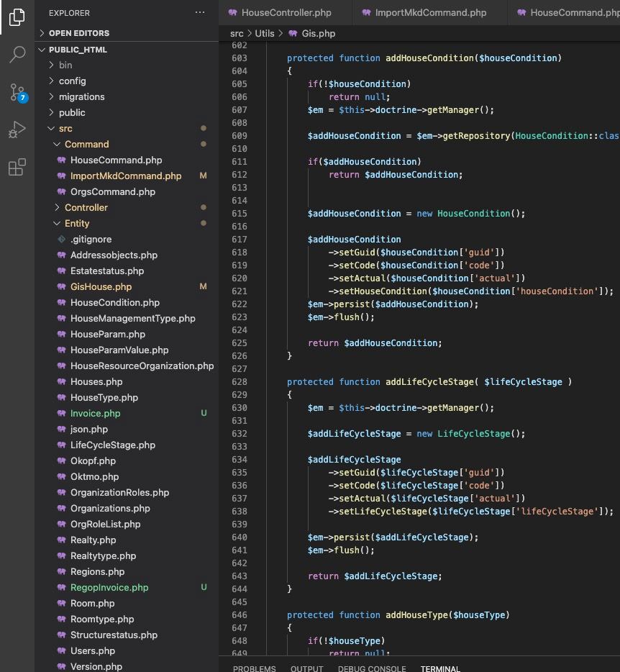620x672 pixels.
Task: Expand the bin folder
Action: click(127, 65)
